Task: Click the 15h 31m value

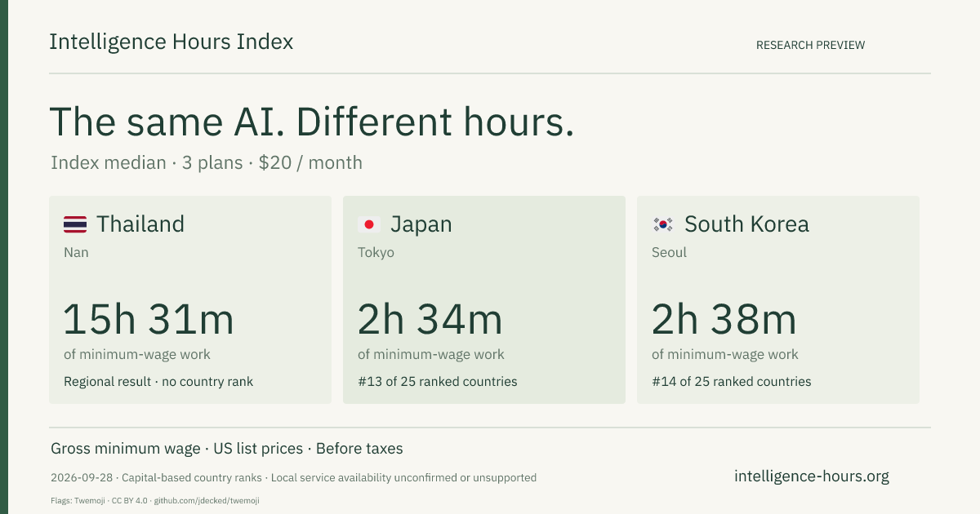Action: coord(149,319)
